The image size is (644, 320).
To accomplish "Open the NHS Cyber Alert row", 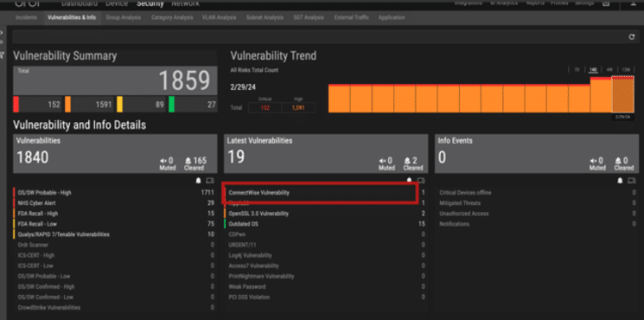I will tap(114, 203).
